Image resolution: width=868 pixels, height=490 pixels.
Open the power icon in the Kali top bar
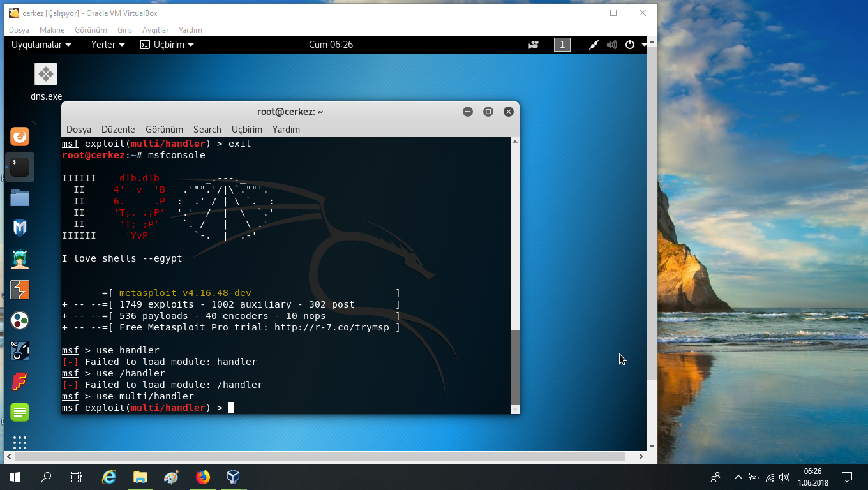[630, 45]
